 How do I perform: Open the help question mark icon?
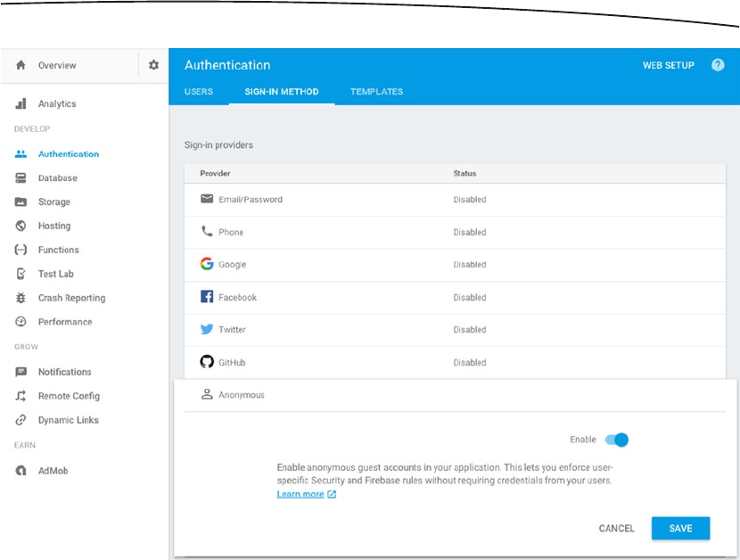pyautogui.click(x=718, y=65)
